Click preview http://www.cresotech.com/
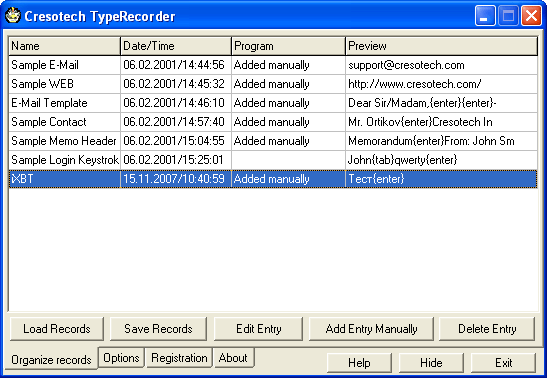Screen dimensions: 547x378 415,84
